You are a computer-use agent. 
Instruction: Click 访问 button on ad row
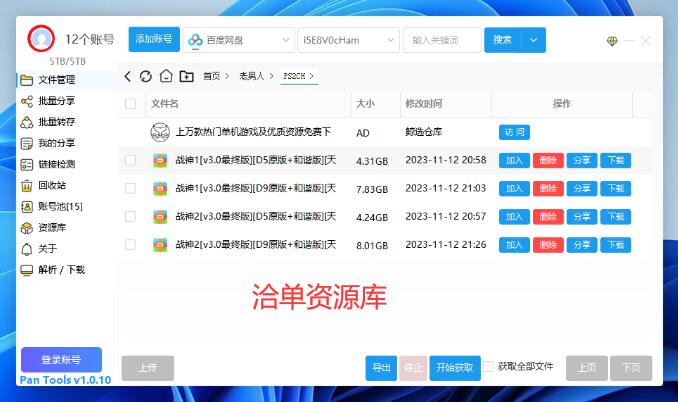[514, 132]
